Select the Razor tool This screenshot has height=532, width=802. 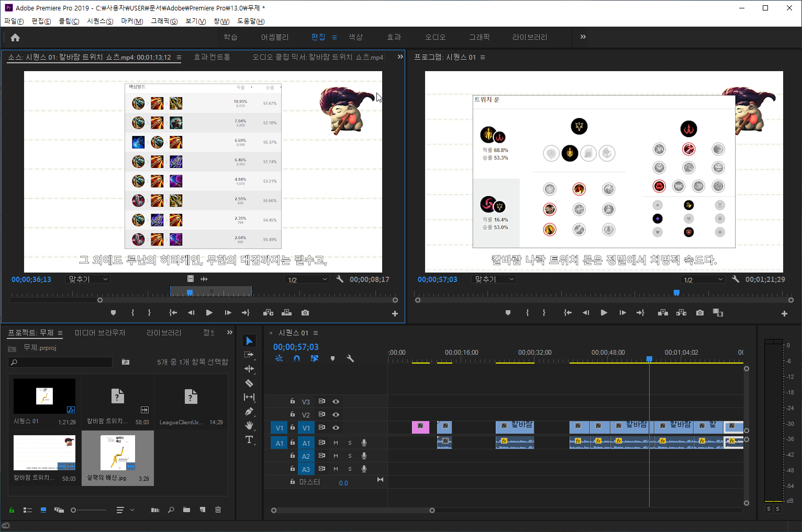(249, 383)
